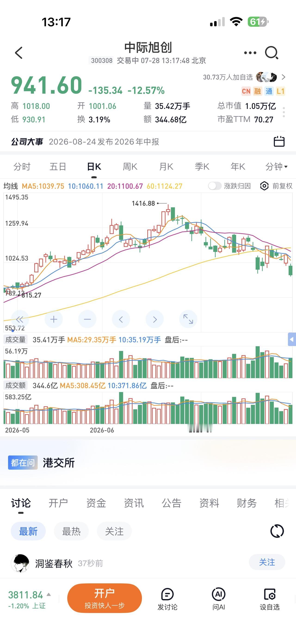Switch to 分时 chart tab
Screen dimensions: 296x644
click(22, 166)
